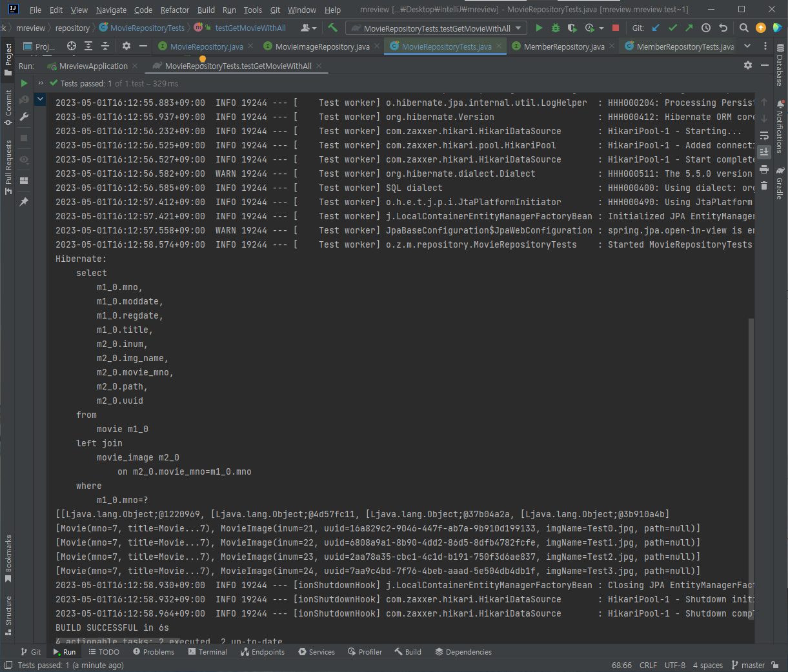
Task: Open the master branch popup in status bar
Action: 748,665
